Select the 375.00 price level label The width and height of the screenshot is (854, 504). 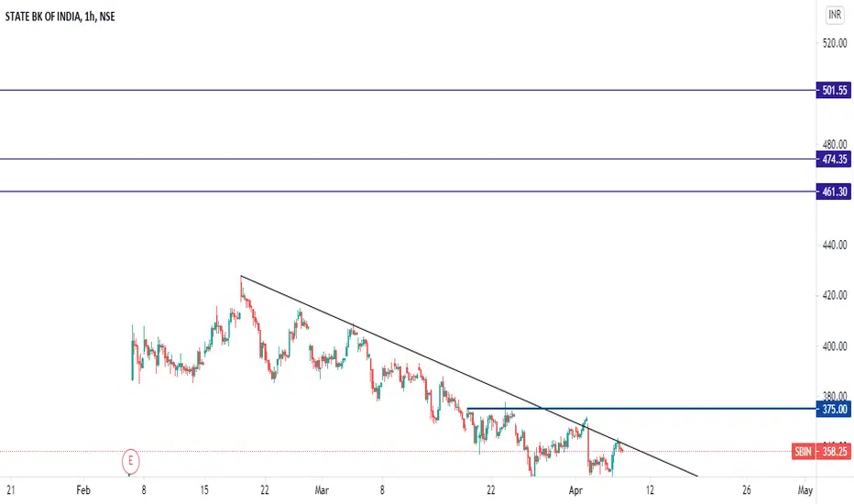point(834,410)
